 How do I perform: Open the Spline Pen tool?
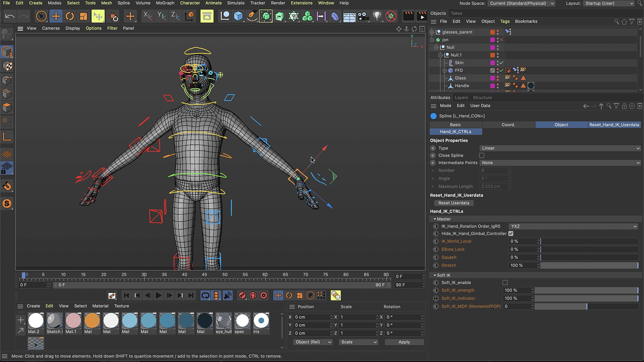252,16
